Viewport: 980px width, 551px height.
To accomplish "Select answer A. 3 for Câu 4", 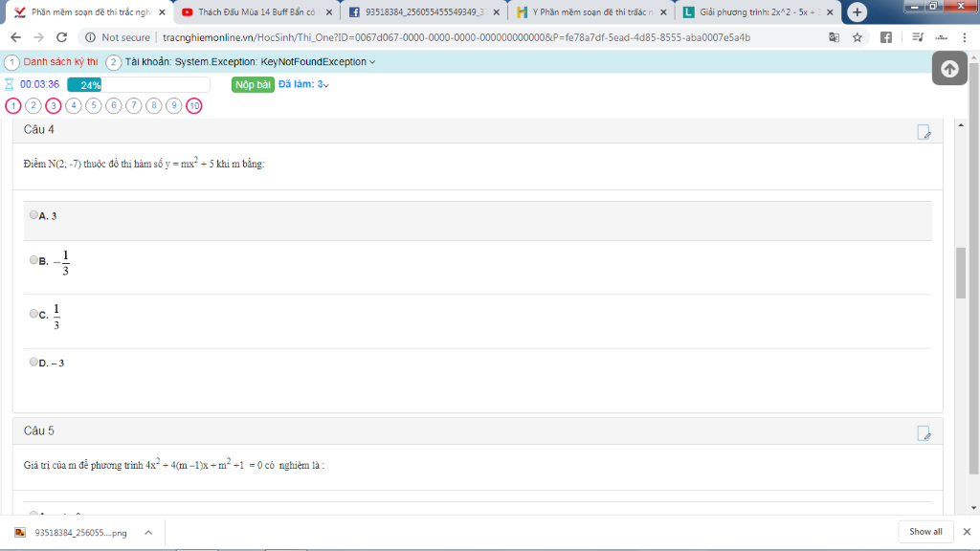I will [33, 215].
